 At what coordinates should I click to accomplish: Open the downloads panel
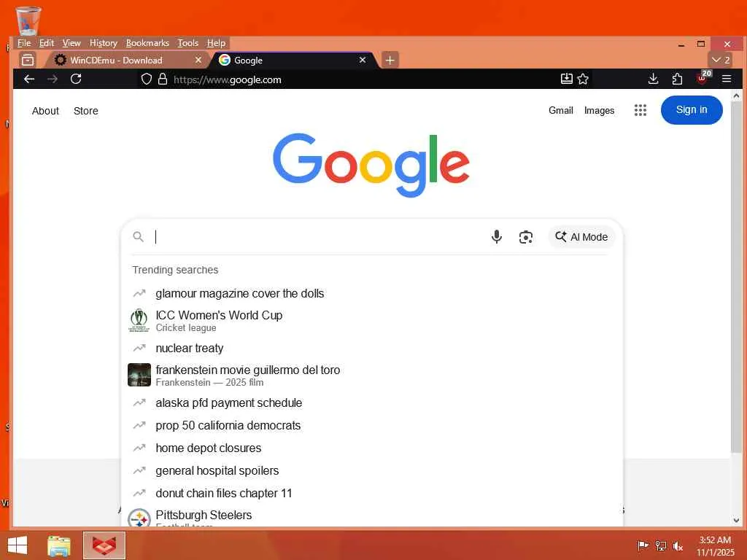click(653, 79)
